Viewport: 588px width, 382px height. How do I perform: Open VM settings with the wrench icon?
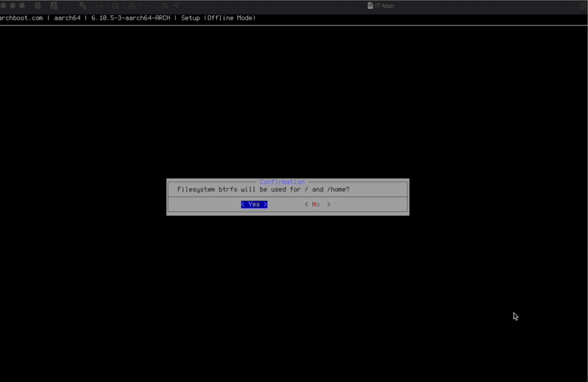(x=82, y=5)
